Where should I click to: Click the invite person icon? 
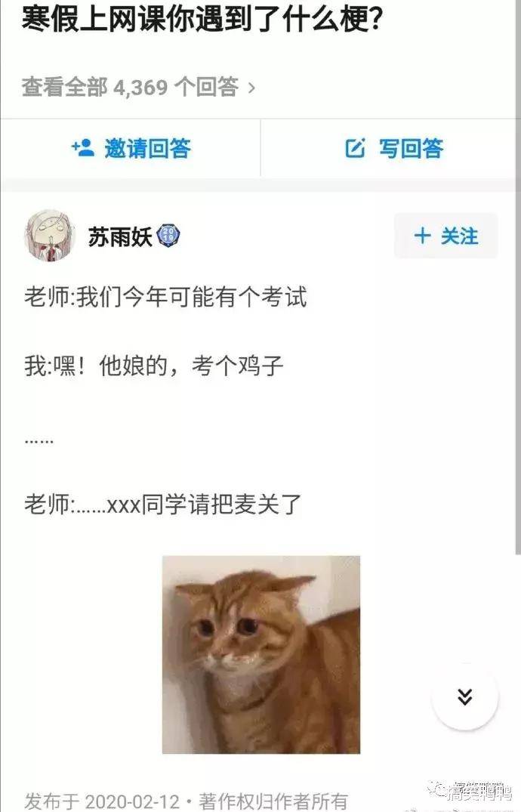point(83,148)
